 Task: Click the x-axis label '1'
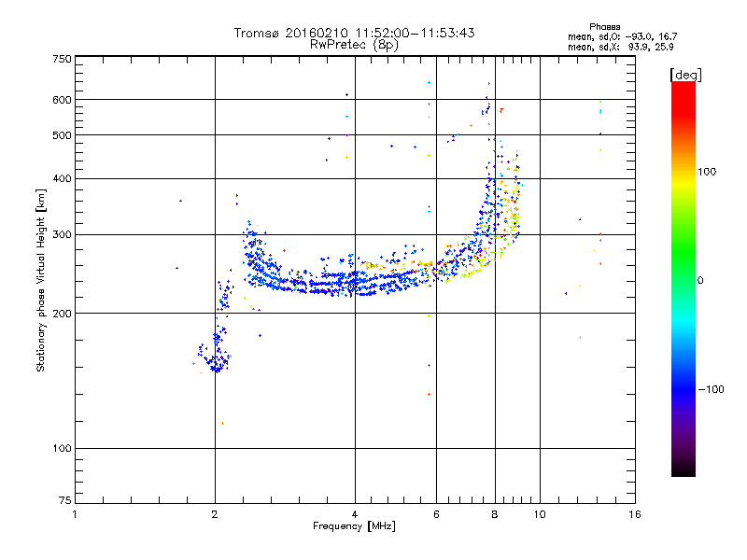coord(75,514)
